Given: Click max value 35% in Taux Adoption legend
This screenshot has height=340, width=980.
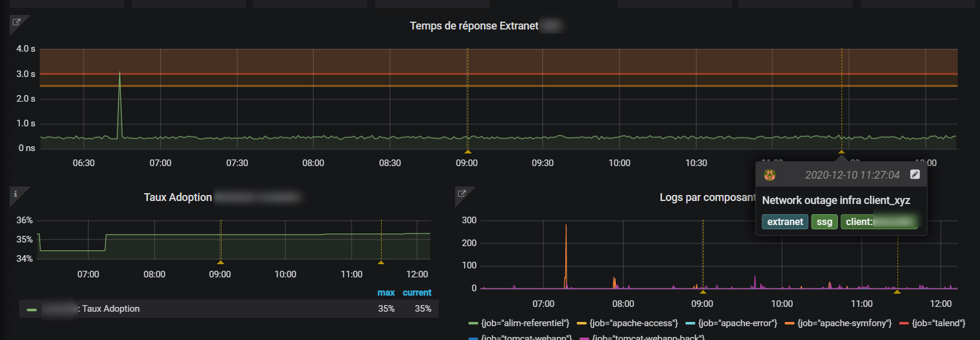Looking at the screenshot, I should coord(386,309).
